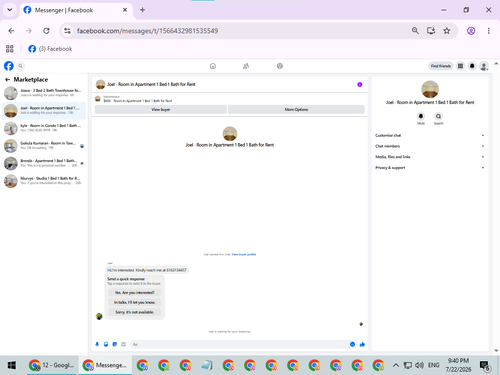
Task: Open the Groups icon in top navigation
Action: click(x=280, y=66)
